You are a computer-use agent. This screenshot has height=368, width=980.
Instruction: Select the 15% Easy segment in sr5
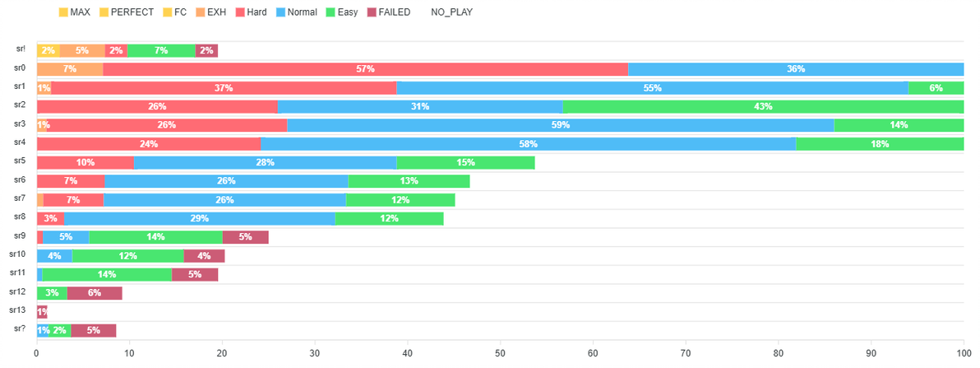point(465,163)
